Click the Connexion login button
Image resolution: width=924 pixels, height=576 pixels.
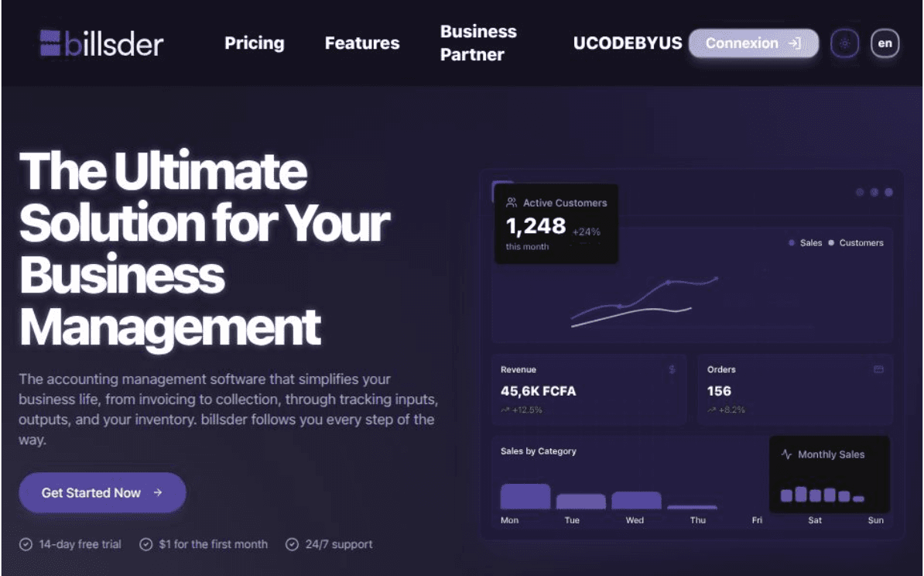pyautogui.click(x=754, y=43)
